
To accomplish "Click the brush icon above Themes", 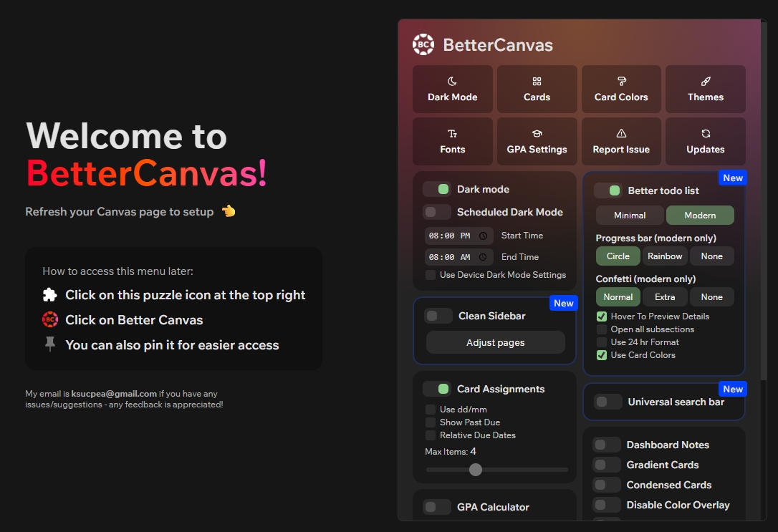I will (706, 82).
